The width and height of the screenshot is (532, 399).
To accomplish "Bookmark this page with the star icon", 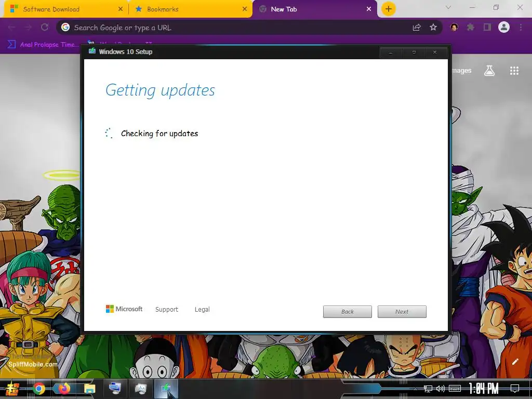I will (433, 28).
